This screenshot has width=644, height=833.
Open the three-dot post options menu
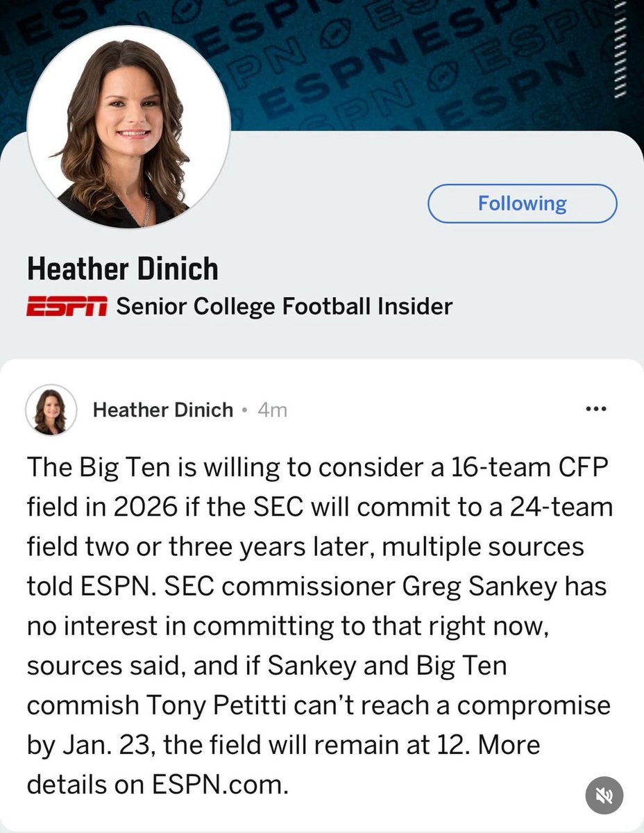point(596,409)
